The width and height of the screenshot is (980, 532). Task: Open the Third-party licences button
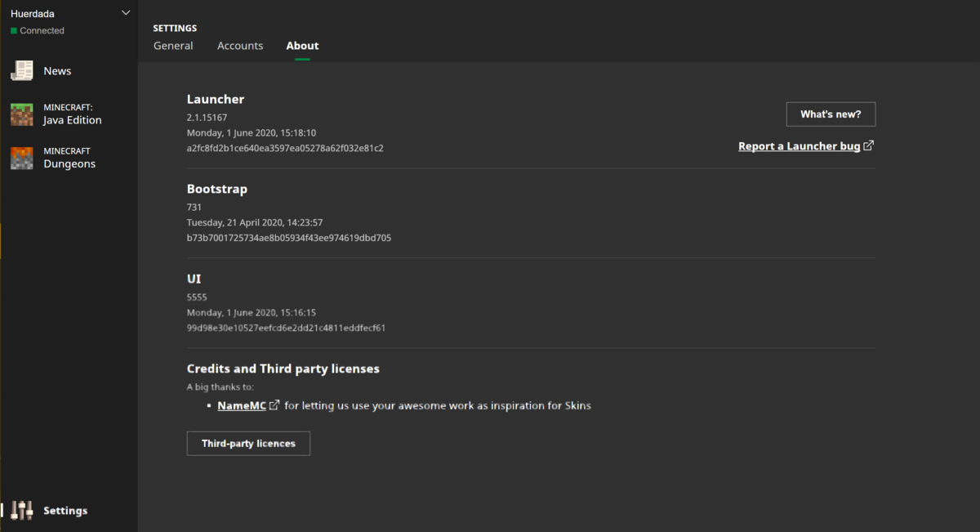coord(248,443)
